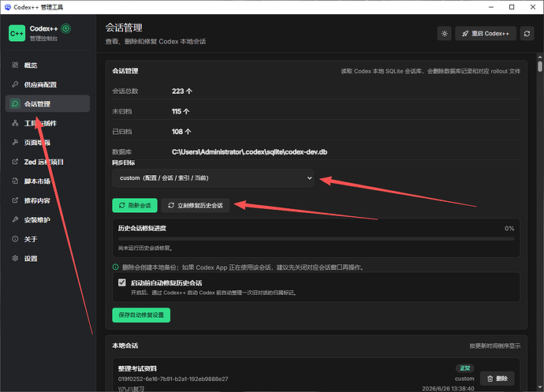Click the 本地会话 section heading
This screenshot has width=544, height=392.
(x=125, y=345)
